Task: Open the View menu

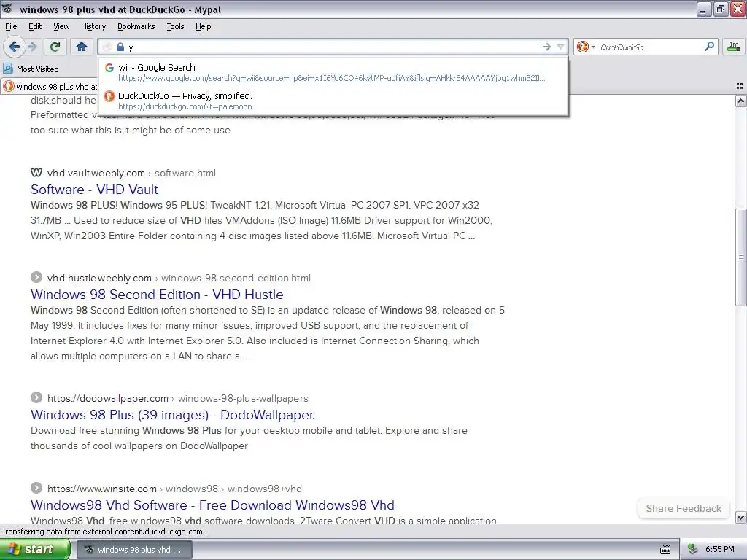Action: click(61, 26)
